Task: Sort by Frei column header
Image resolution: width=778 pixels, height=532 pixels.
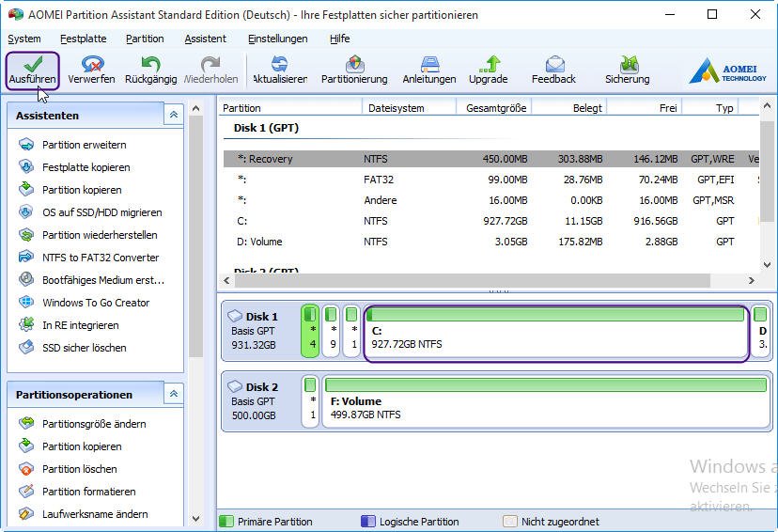Action: tap(645, 108)
